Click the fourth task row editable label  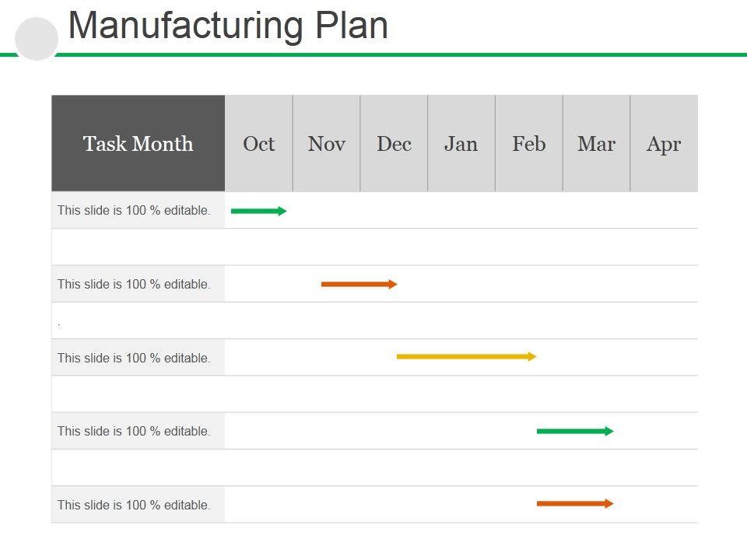[x=134, y=431]
